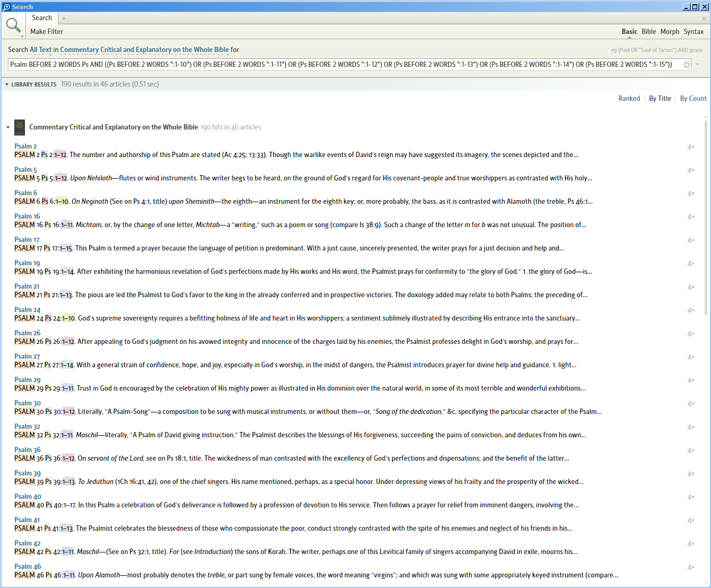711x588 pixels.
Task: Open the Psalm 46 article
Action: tap(28, 566)
